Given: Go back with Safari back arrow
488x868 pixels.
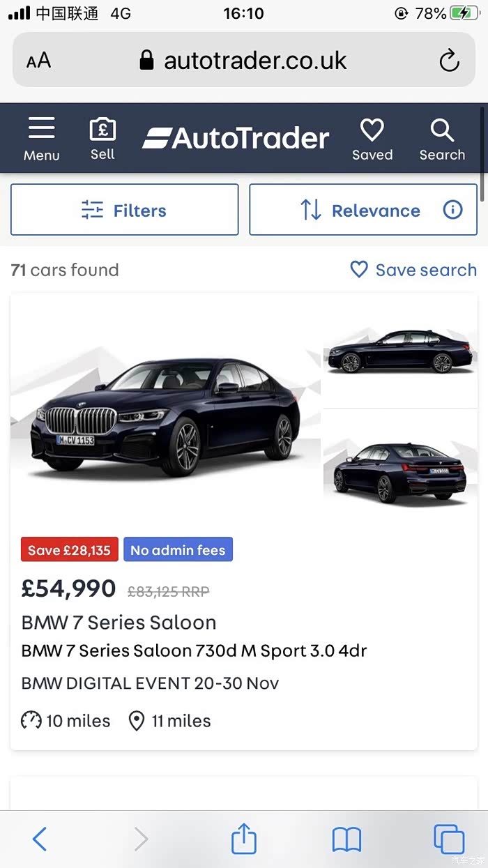Looking at the screenshot, I should point(40,839).
